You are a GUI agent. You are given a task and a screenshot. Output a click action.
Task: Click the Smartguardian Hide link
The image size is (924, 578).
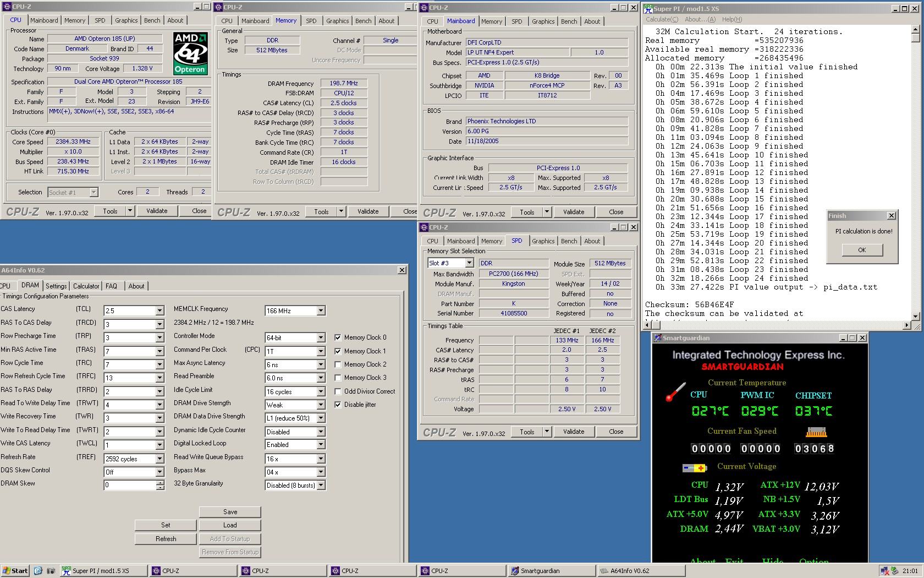click(x=772, y=561)
